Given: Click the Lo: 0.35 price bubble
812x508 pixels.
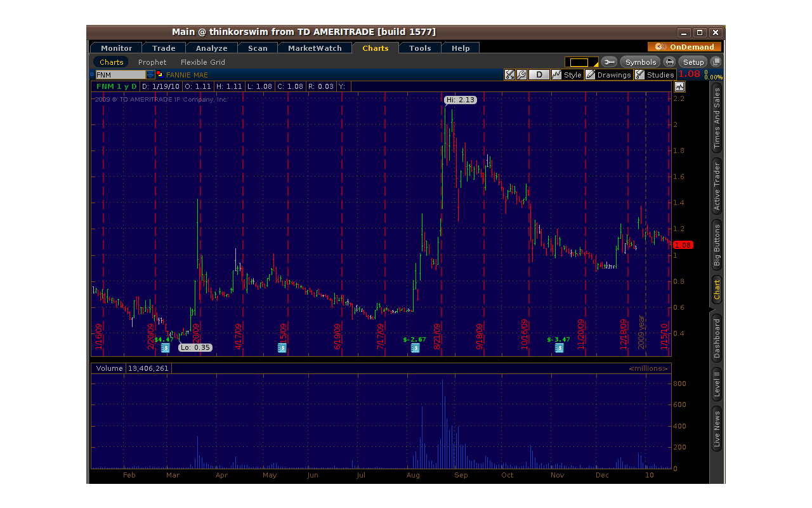Looking at the screenshot, I should 195,347.
